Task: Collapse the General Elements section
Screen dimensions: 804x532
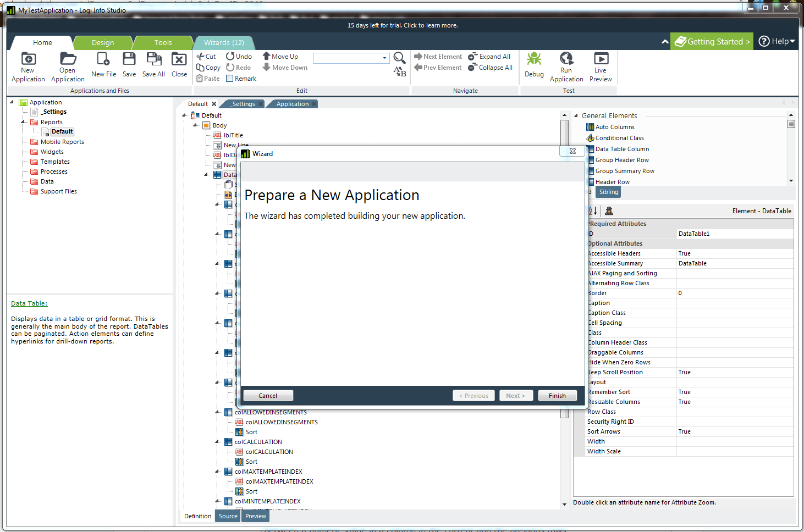Action: coord(576,115)
